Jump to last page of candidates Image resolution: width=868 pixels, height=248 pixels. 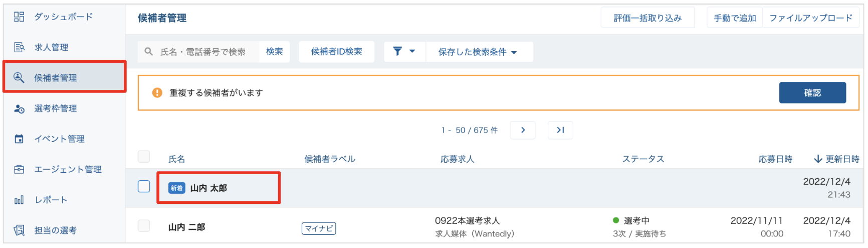point(560,130)
